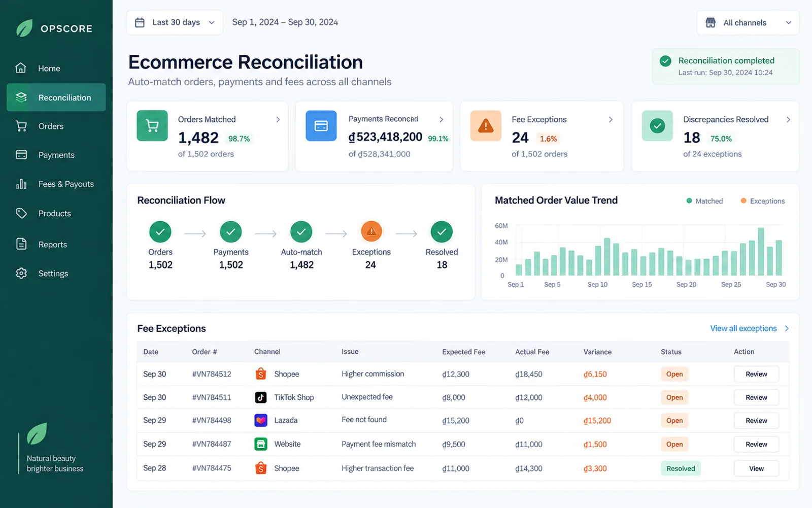The width and height of the screenshot is (812, 508).
Task: Click the Orders shopping cart sidebar icon
Action: pos(21,126)
